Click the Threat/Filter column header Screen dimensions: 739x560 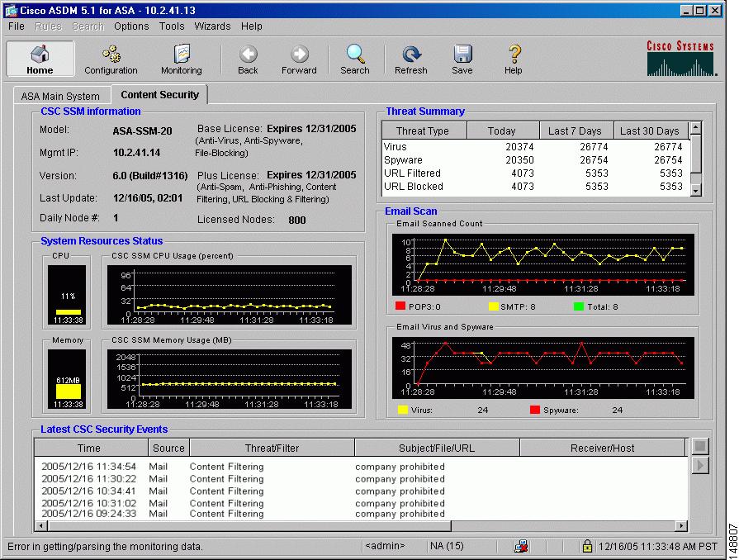pyautogui.click(x=272, y=448)
